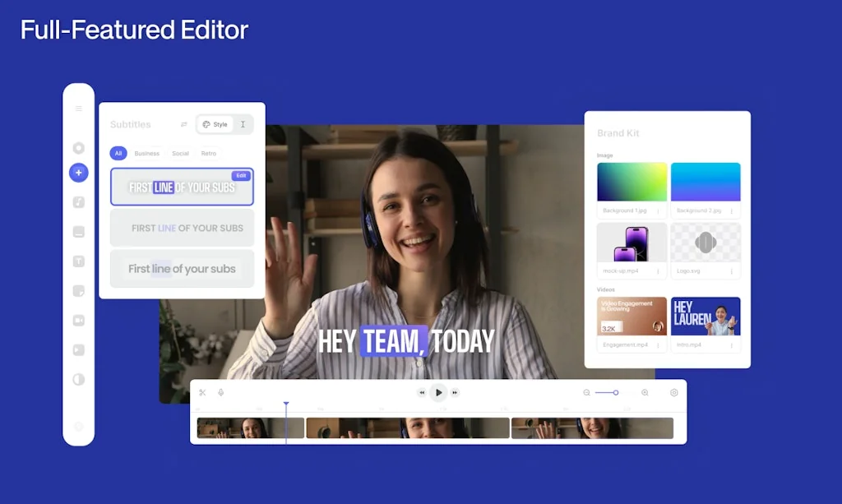
Task: Click the timeline zoom slider handle
Action: (x=616, y=393)
